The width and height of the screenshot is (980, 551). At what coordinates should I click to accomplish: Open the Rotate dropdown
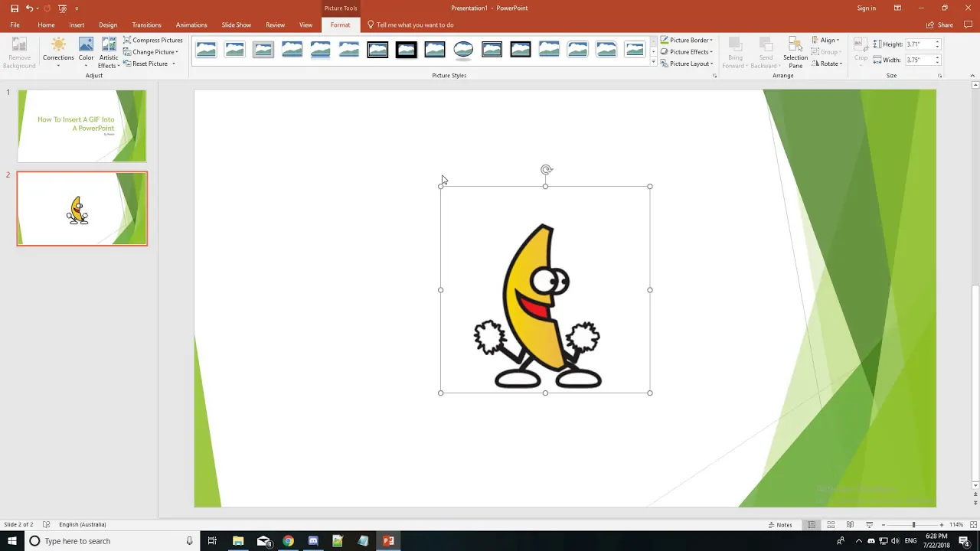[x=827, y=64]
